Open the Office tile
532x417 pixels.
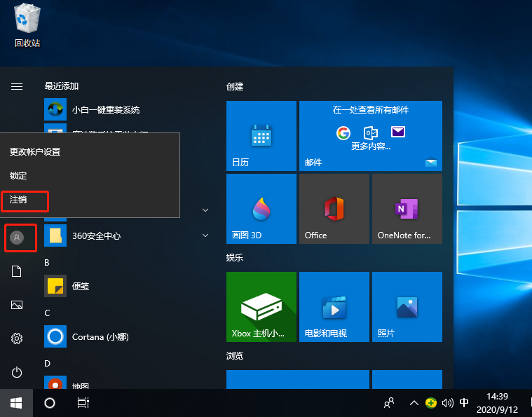[x=334, y=208]
